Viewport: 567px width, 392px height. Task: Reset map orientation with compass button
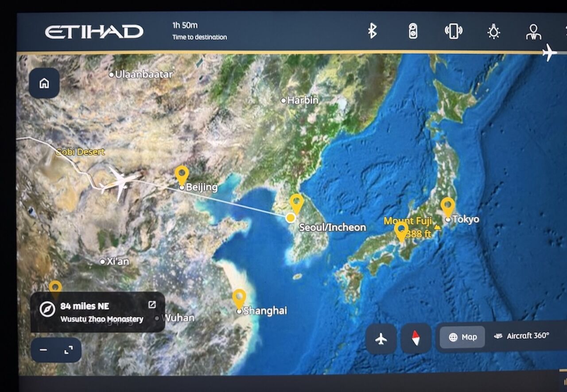point(416,339)
